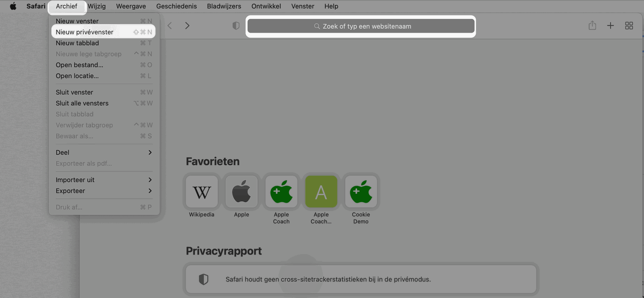This screenshot has width=644, height=298.
Task: Expand the Exporteer submenu
Action: (104, 191)
